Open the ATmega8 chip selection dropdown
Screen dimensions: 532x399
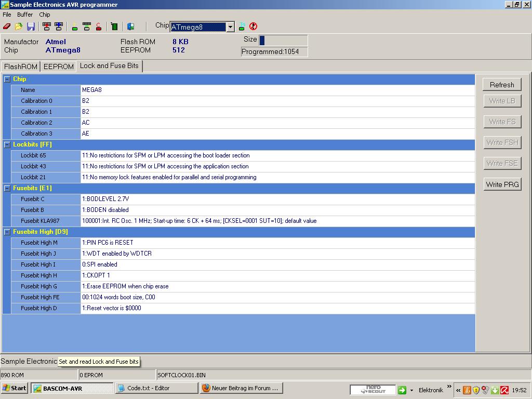click(231, 26)
